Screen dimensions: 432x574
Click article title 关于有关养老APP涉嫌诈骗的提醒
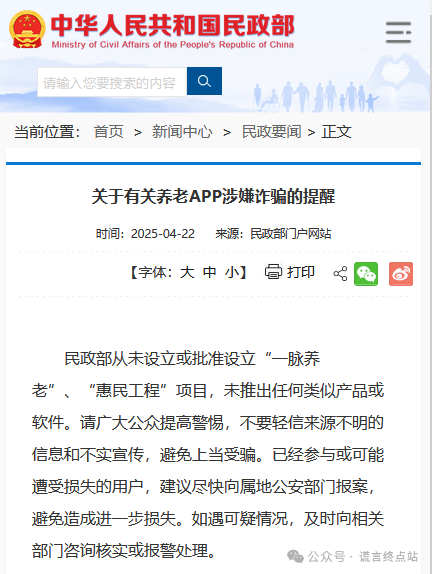tap(213, 197)
